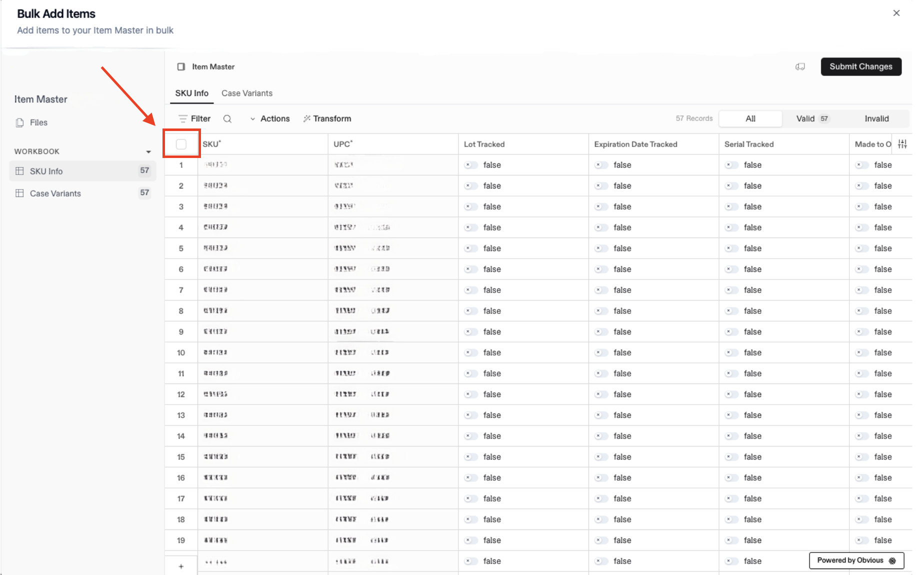924x575 pixels.
Task: Select row number 12
Action: click(x=181, y=394)
